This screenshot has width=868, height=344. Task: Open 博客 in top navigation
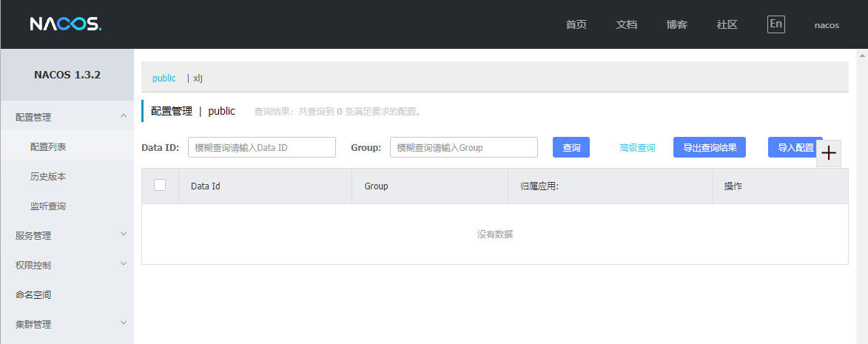677,25
